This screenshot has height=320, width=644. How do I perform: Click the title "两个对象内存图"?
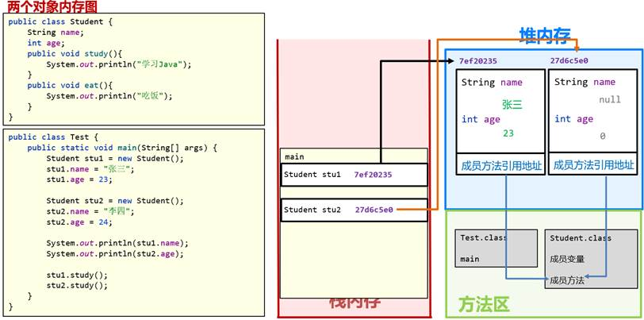coord(52,6)
